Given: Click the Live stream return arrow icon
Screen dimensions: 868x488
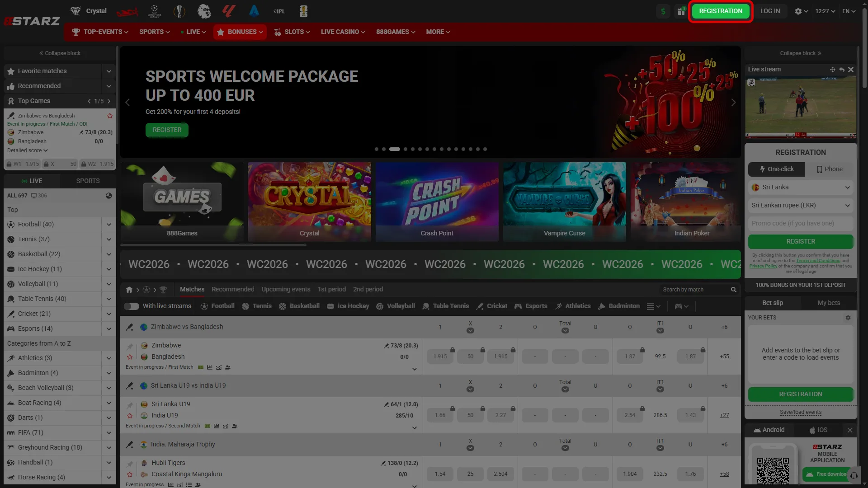Looking at the screenshot, I should tap(842, 70).
